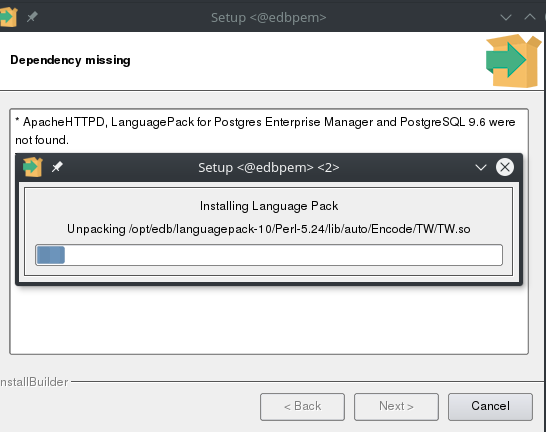The width and height of the screenshot is (546, 432).
Task: Minimize the Setup <2> dialog with its chevron
Action: tap(481, 167)
